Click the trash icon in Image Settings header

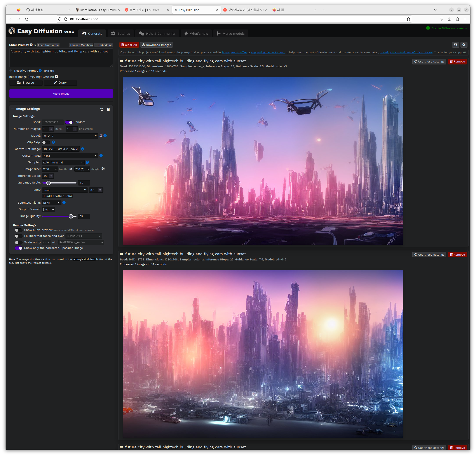pyautogui.click(x=108, y=109)
